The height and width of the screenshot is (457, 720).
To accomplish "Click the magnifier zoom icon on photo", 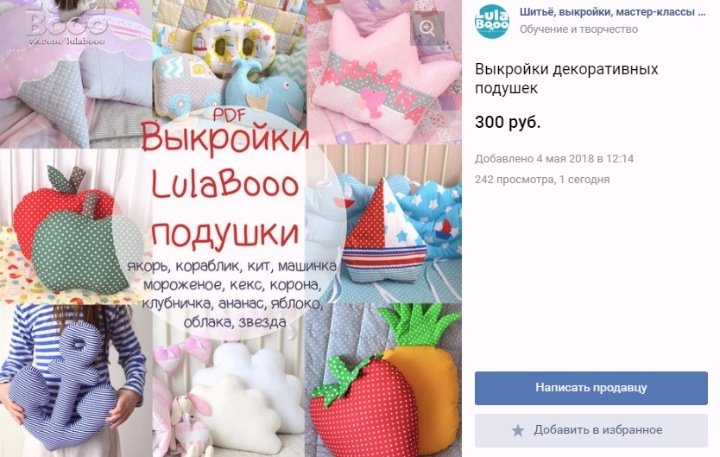I will 427,28.
